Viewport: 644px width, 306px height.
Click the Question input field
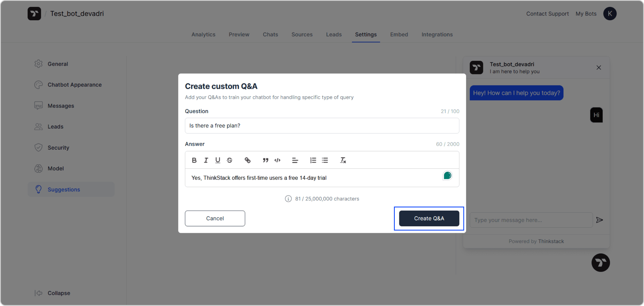(x=322, y=126)
